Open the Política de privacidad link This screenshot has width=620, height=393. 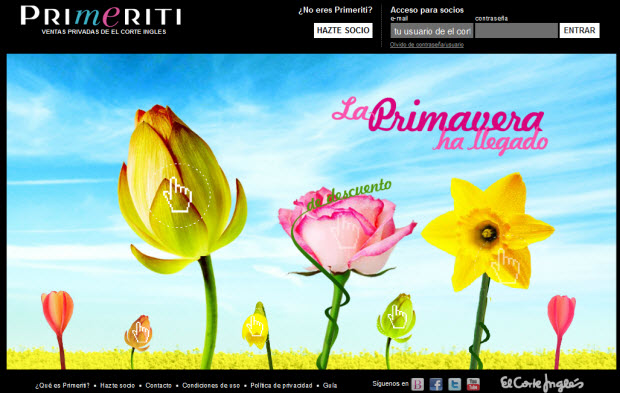[281, 385]
